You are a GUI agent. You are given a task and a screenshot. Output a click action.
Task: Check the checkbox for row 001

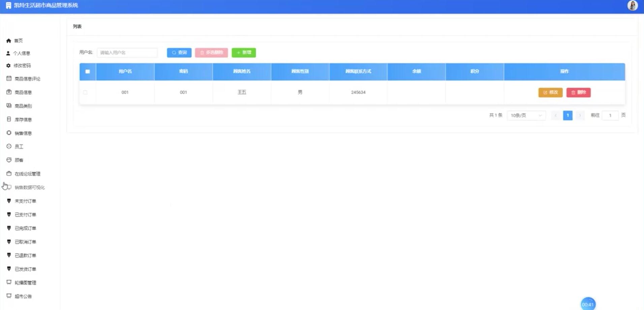85,92
